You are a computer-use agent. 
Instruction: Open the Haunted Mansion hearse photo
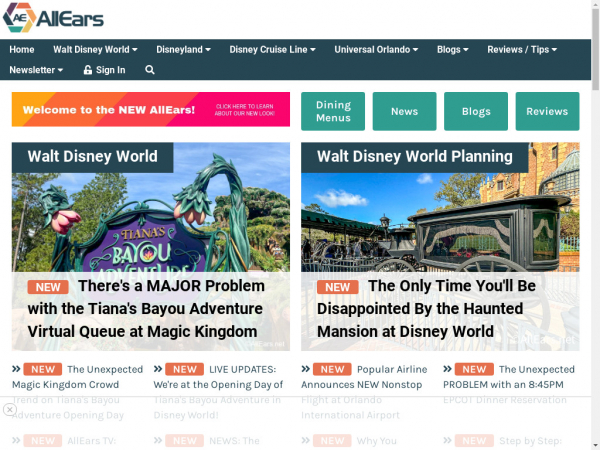(x=440, y=222)
